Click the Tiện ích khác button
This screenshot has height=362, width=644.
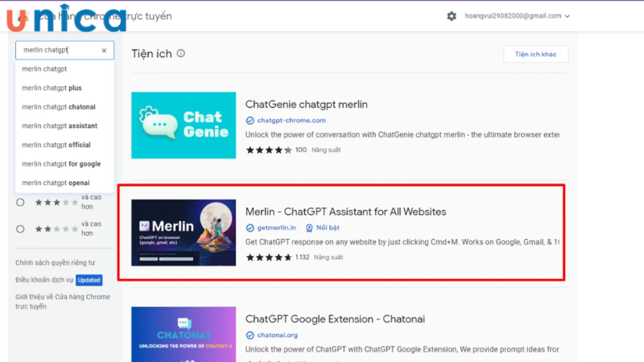pyautogui.click(x=535, y=54)
